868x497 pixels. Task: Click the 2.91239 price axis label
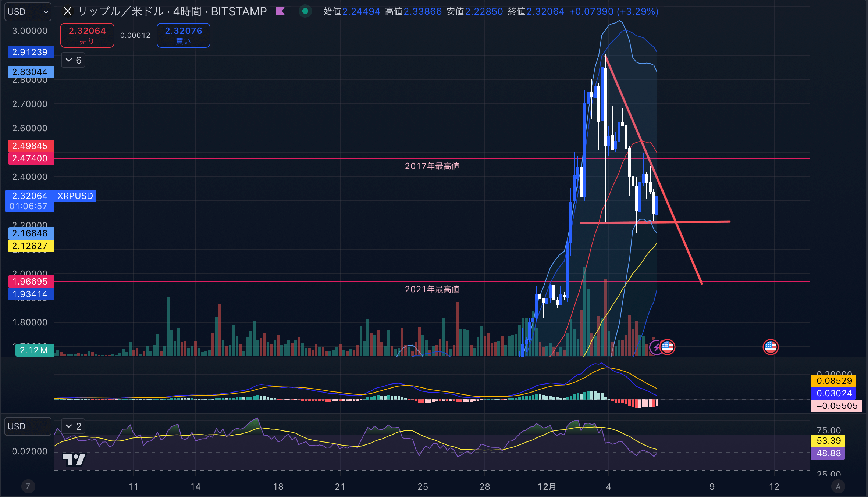[31, 52]
